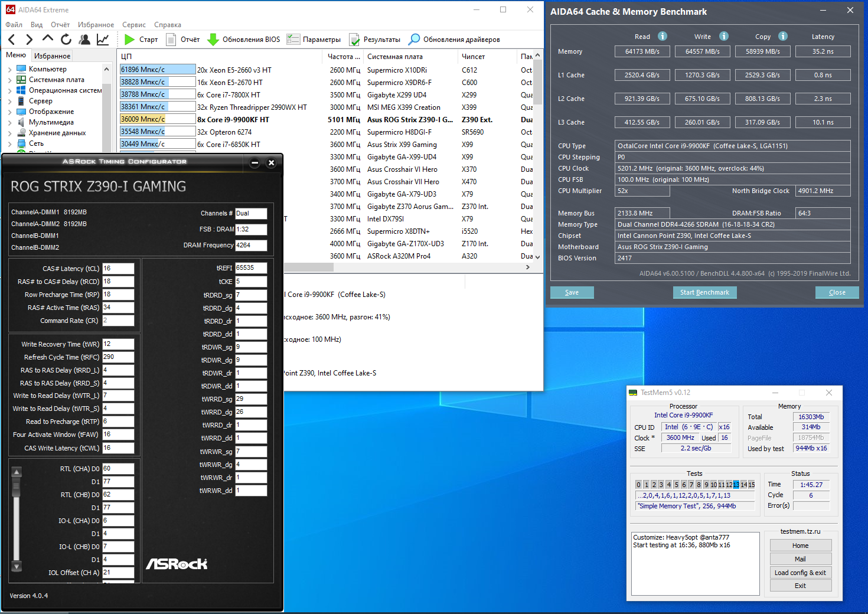This screenshot has width=868, height=614.
Task: Open the Вид menu
Action: (37, 25)
